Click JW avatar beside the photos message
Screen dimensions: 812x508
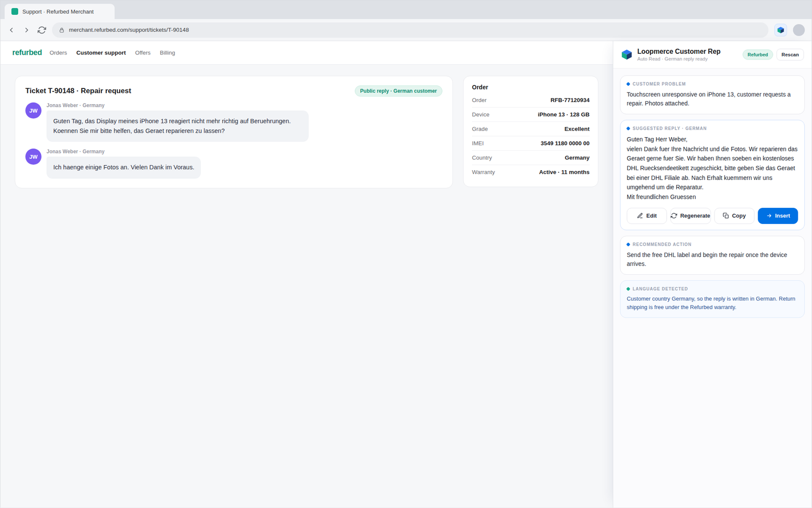click(33, 156)
